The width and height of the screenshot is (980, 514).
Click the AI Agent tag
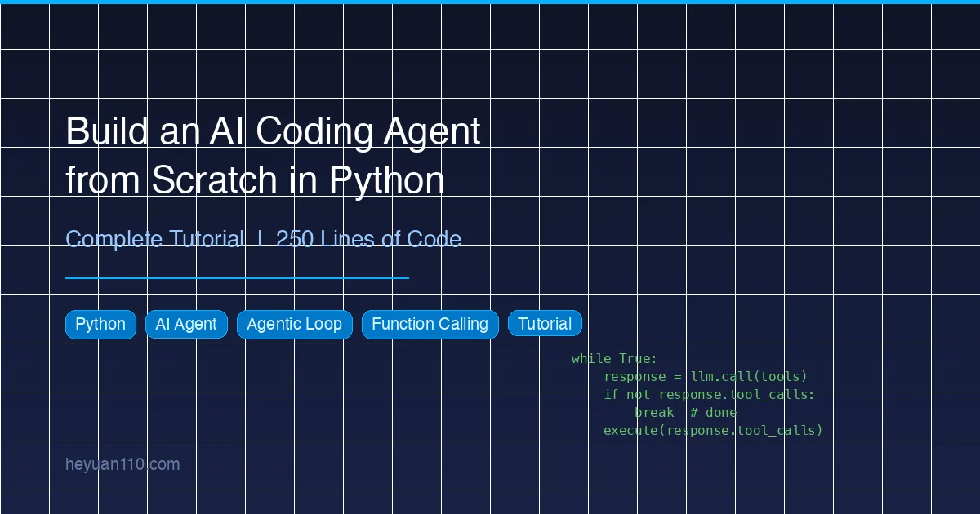pos(186,324)
